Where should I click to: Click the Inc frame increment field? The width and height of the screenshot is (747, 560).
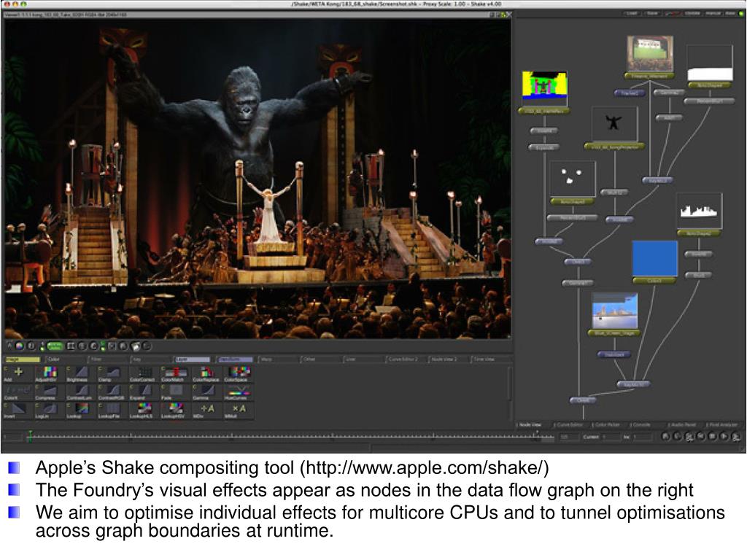(643, 437)
